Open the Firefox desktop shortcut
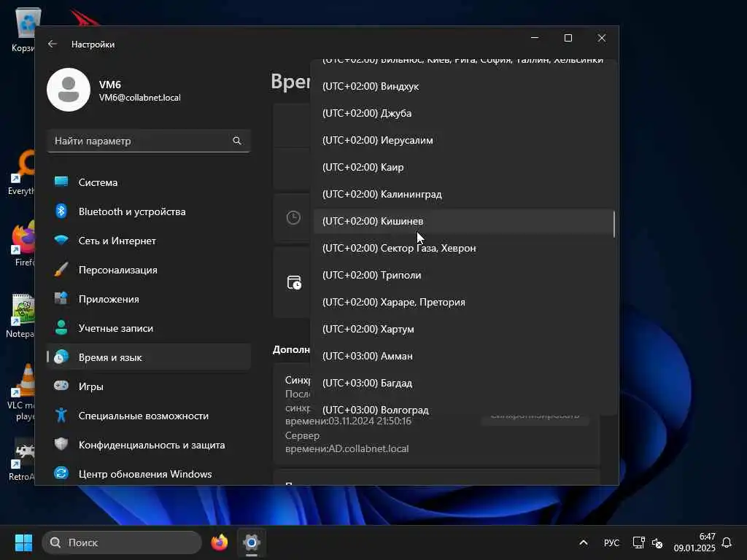The width and height of the screenshot is (747, 560). point(23,244)
